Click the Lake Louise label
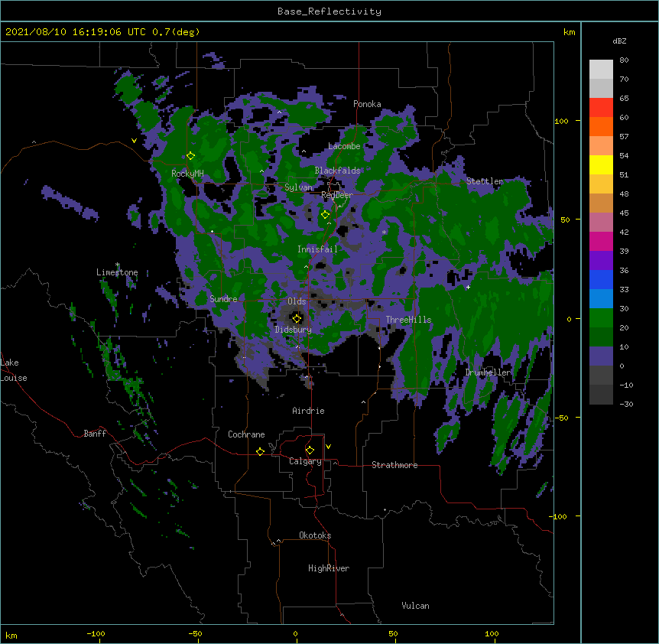 [x=14, y=370]
